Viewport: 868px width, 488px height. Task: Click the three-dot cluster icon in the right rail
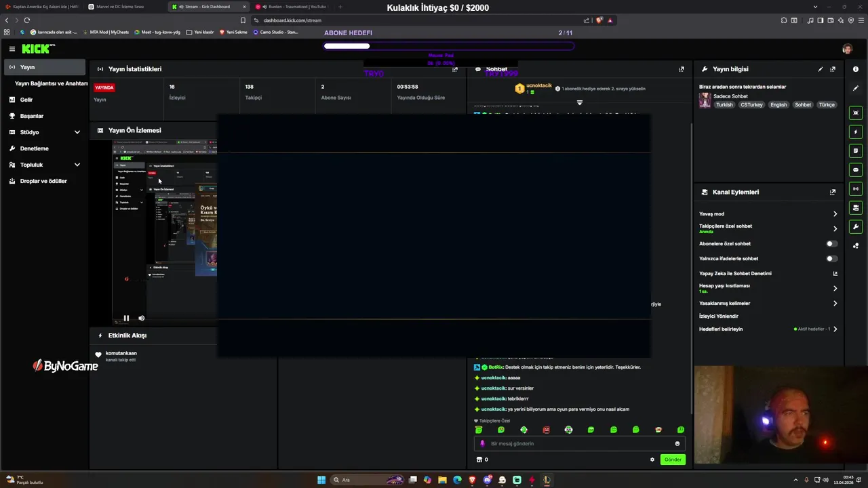point(856,246)
